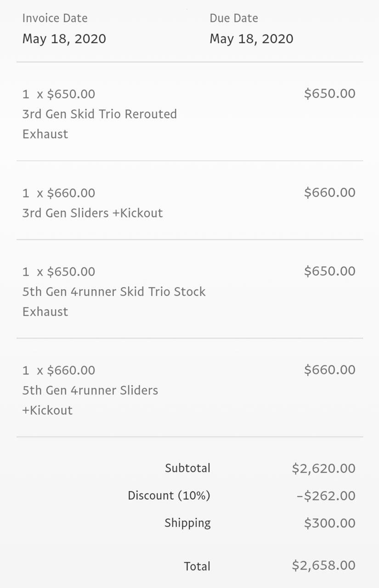379x588 pixels.
Task: Click the 1 x $660.00 quantity for 3rd Gen Sliders
Action: tap(59, 193)
